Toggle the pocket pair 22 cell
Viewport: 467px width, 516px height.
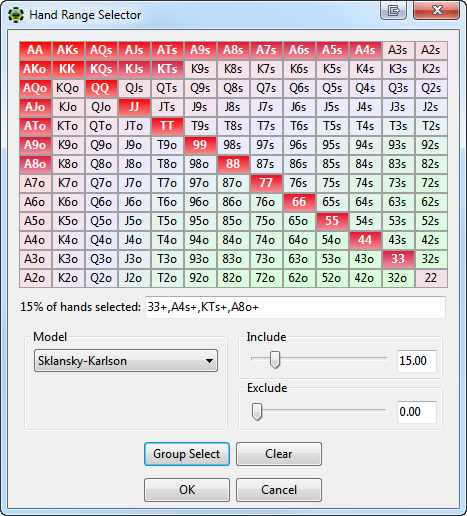click(431, 278)
